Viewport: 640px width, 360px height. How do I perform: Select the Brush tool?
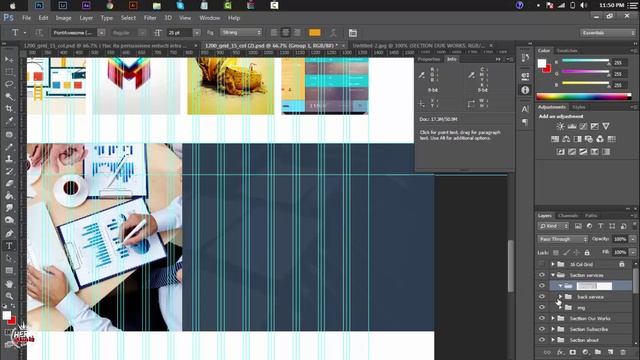tap(9, 146)
